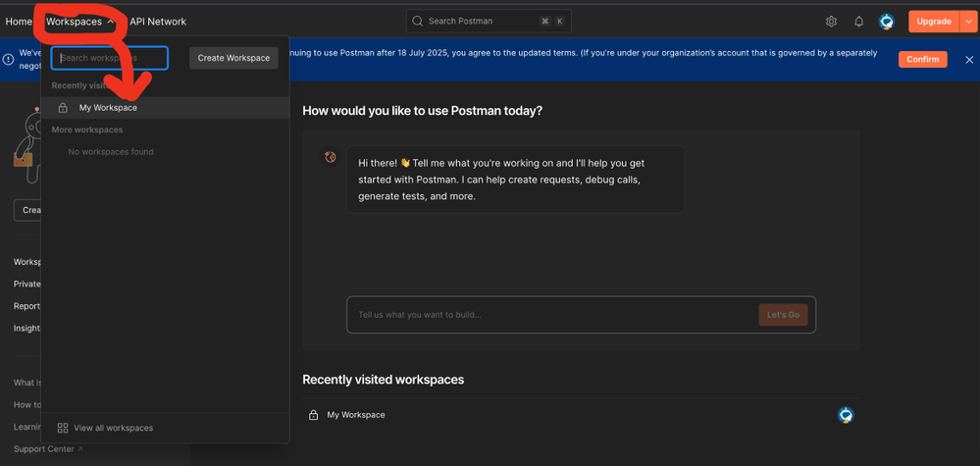Focus the Search workspaces input field
Image resolution: width=980 pixels, height=466 pixels.
110,58
